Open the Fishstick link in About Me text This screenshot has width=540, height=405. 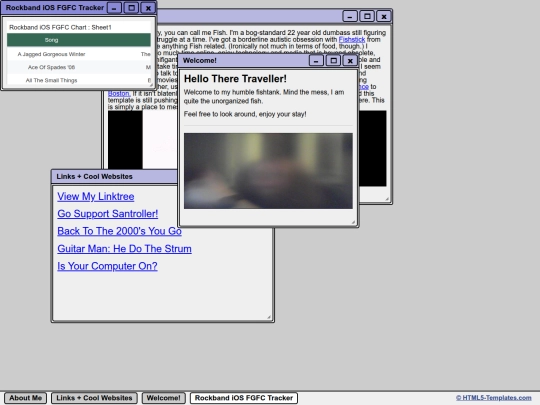click(352, 40)
